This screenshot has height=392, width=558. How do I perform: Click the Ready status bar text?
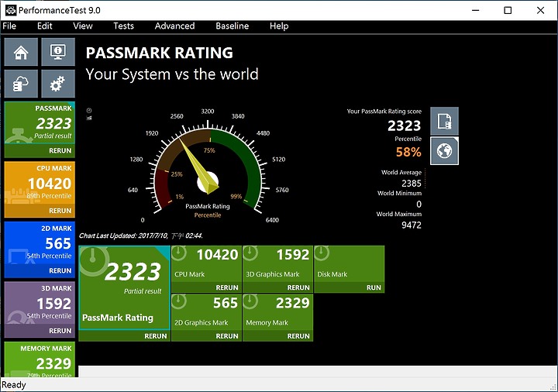[x=14, y=385]
